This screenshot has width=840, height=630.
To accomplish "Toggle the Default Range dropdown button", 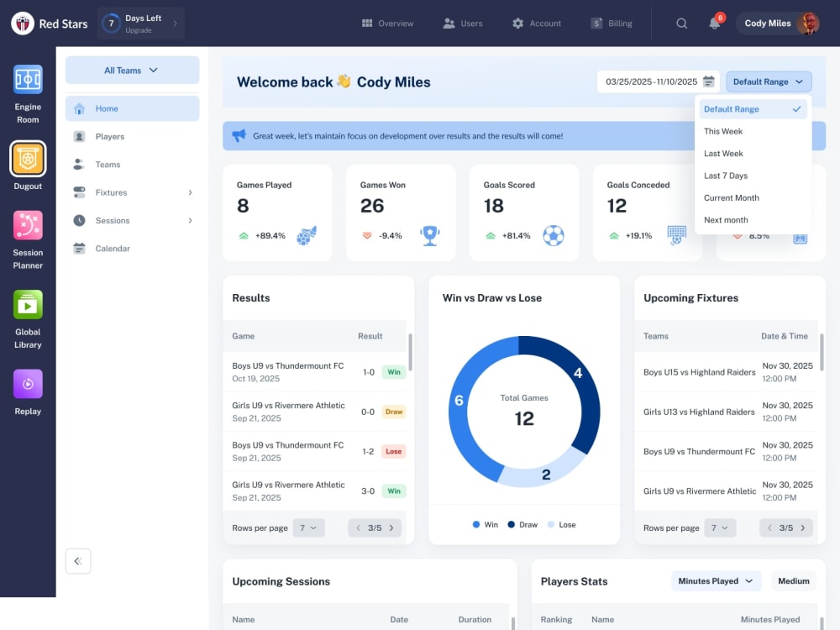I will [769, 81].
